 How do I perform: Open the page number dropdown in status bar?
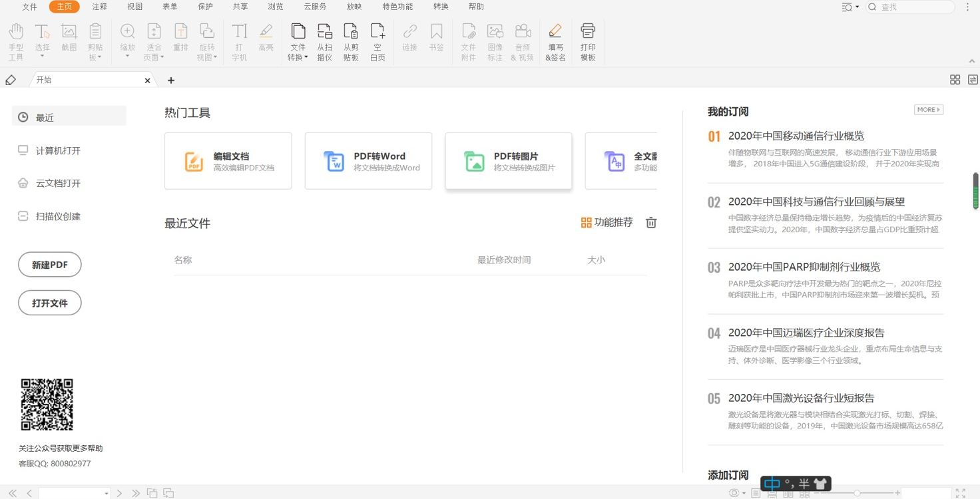107,494
